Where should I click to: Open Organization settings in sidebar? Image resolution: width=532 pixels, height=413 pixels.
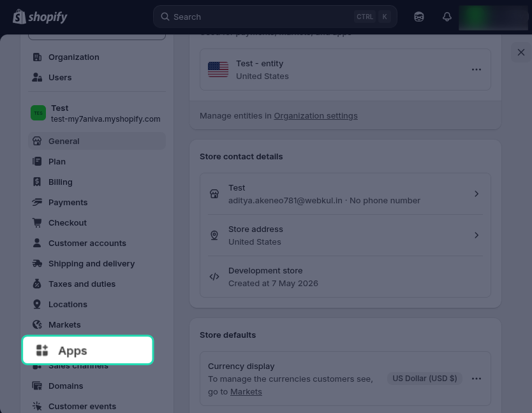tap(97, 57)
